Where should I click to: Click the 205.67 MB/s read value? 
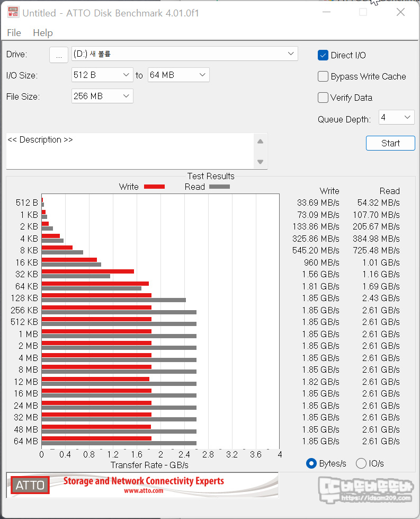click(x=376, y=226)
